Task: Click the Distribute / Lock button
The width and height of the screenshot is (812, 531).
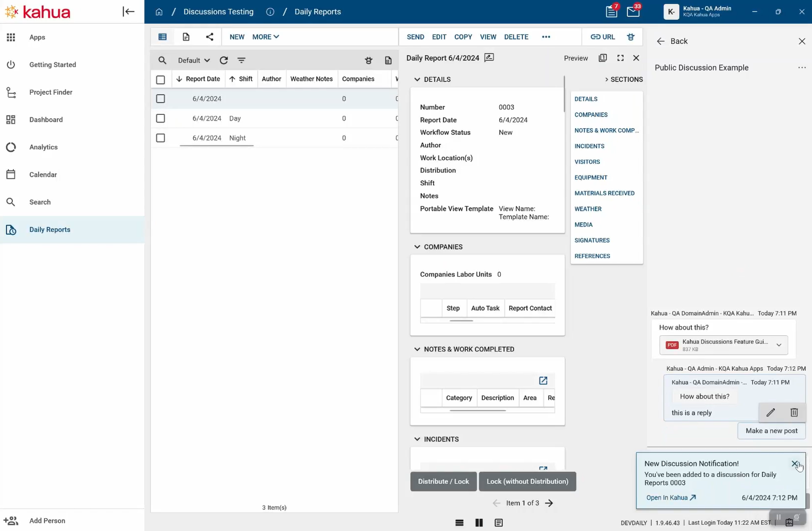Action: (x=443, y=482)
